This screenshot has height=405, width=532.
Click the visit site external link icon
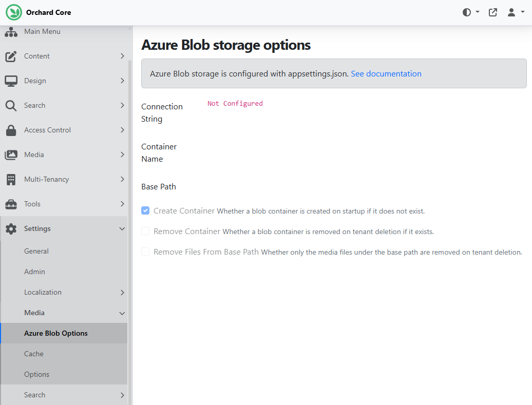[x=492, y=12]
